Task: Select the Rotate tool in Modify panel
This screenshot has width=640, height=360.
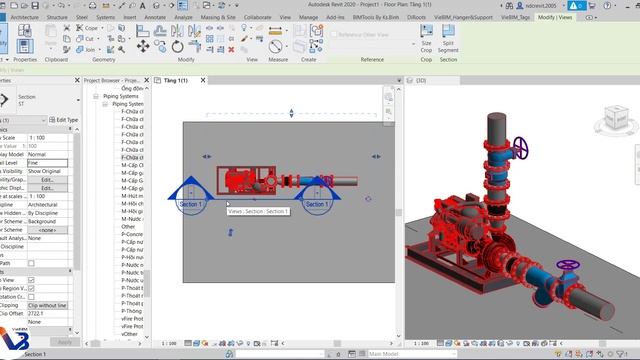Action: coord(177,47)
